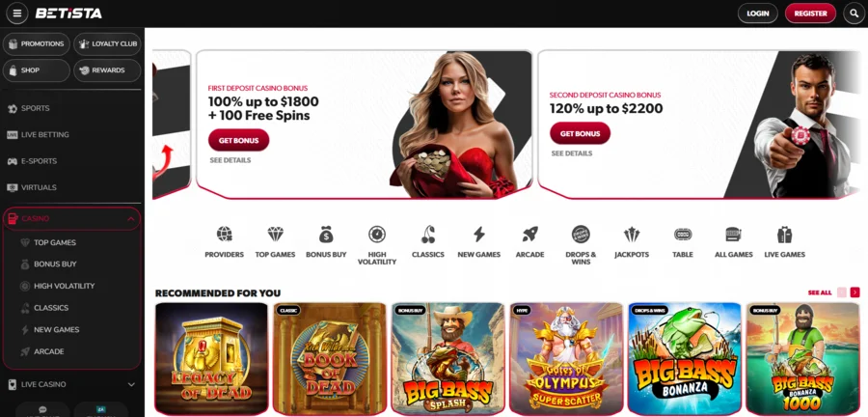868x417 pixels.
Task: Select High Volatility under Casino
Action: [65, 286]
